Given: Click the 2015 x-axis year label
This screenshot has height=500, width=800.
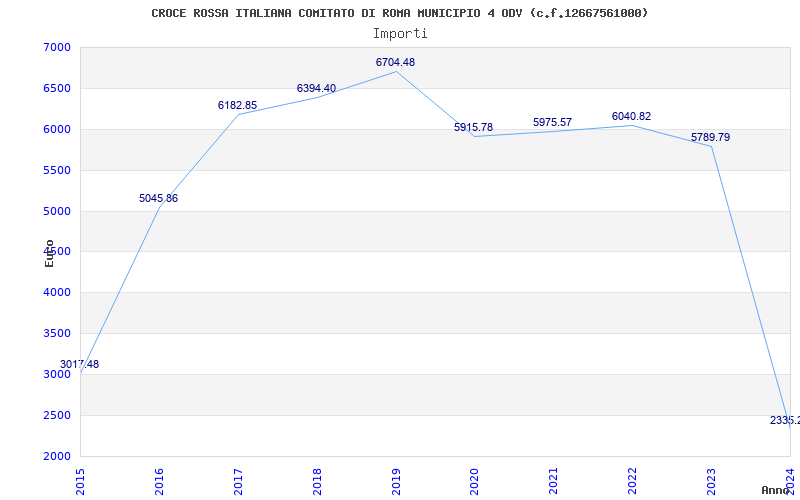Looking at the screenshot, I should point(80,481).
